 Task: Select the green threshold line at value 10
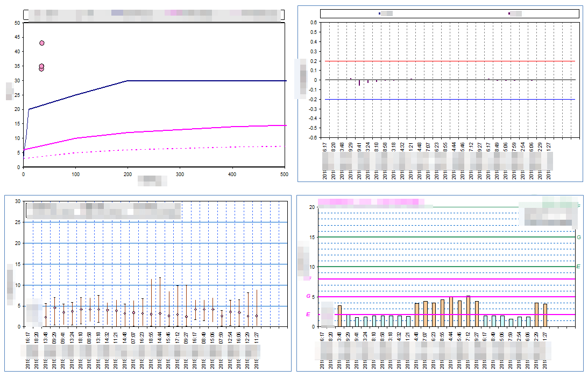coord(447,267)
